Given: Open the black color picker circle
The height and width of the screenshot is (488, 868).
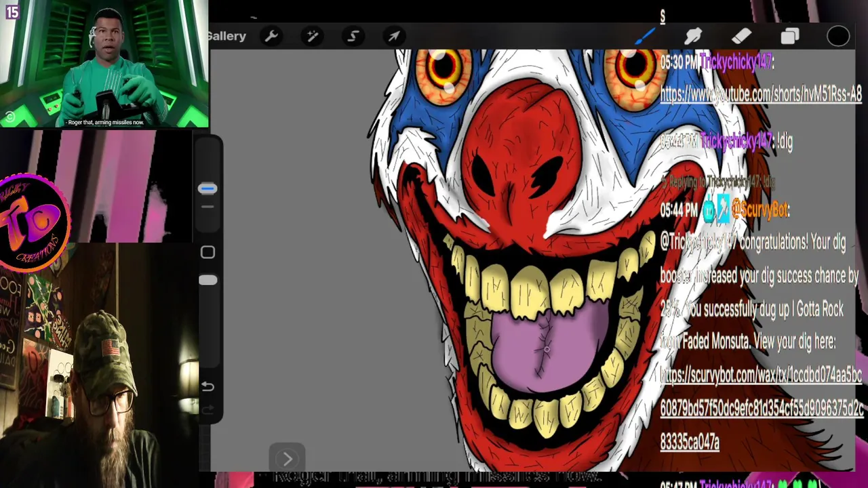Looking at the screenshot, I should point(838,36).
